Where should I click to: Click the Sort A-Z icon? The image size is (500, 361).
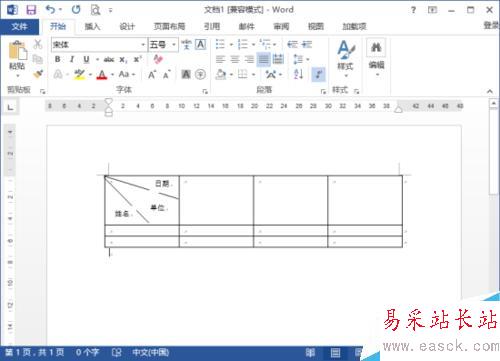[x=298, y=74]
